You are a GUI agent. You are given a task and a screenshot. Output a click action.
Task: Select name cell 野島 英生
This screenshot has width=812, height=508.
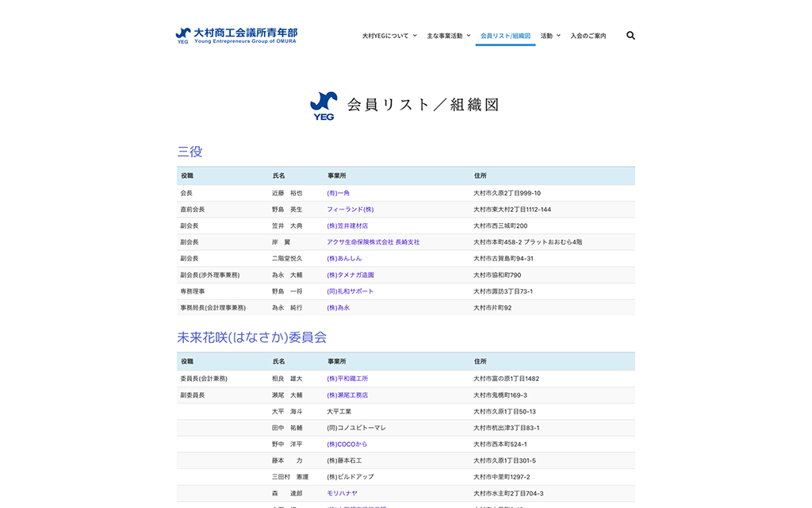click(x=287, y=210)
